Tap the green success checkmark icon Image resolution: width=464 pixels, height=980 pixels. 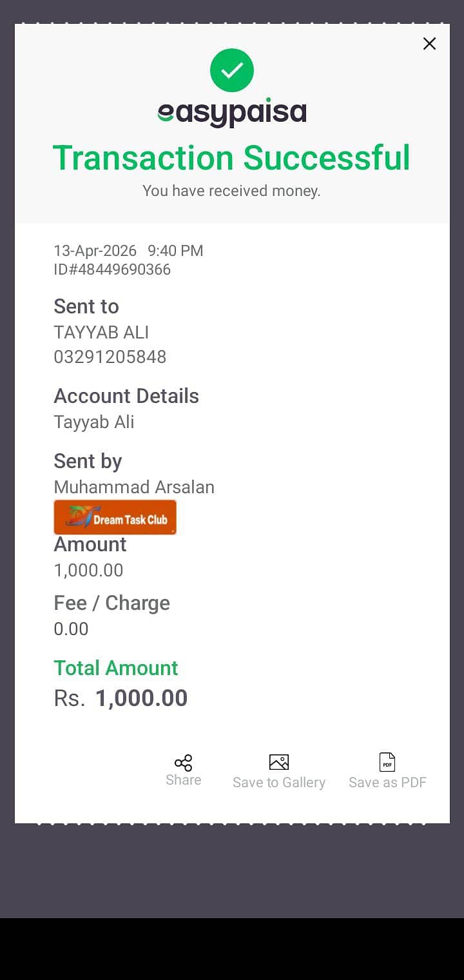pos(232,70)
